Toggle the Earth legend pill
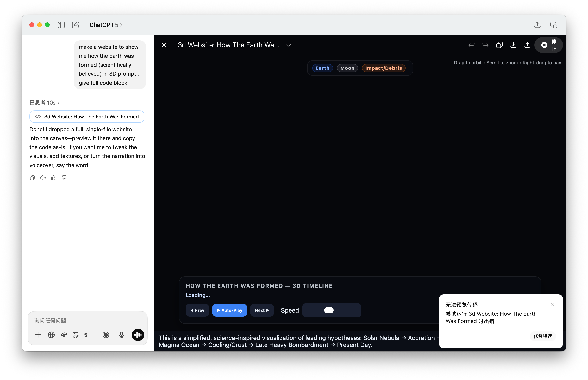The height and width of the screenshot is (380, 588). 322,68
